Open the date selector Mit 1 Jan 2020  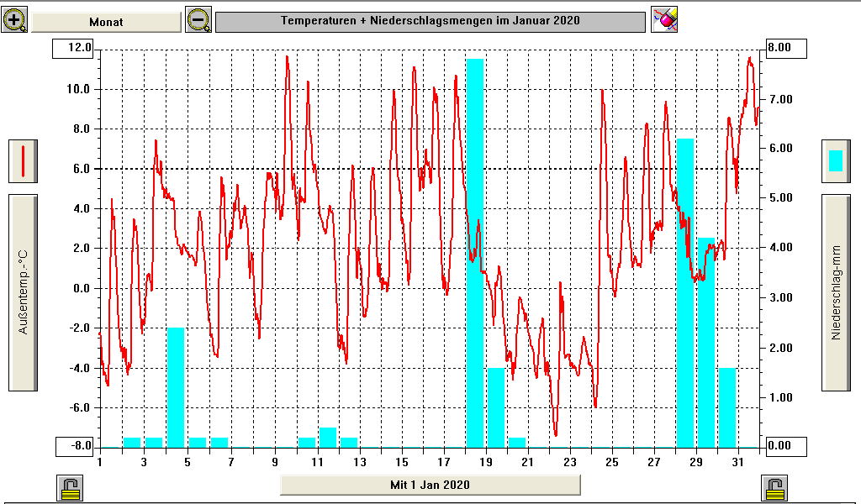pos(430,485)
